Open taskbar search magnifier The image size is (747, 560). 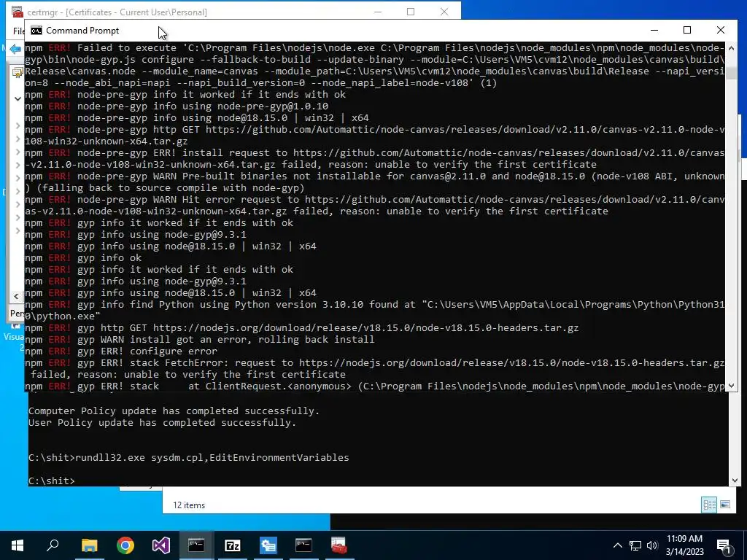pyautogui.click(x=53, y=545)
